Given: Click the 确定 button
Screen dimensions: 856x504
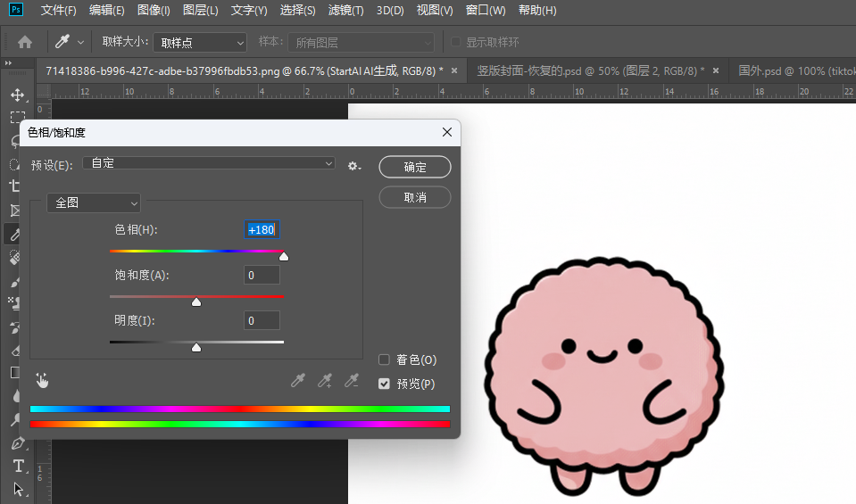Looking at the screenshot, I should 414,167.
